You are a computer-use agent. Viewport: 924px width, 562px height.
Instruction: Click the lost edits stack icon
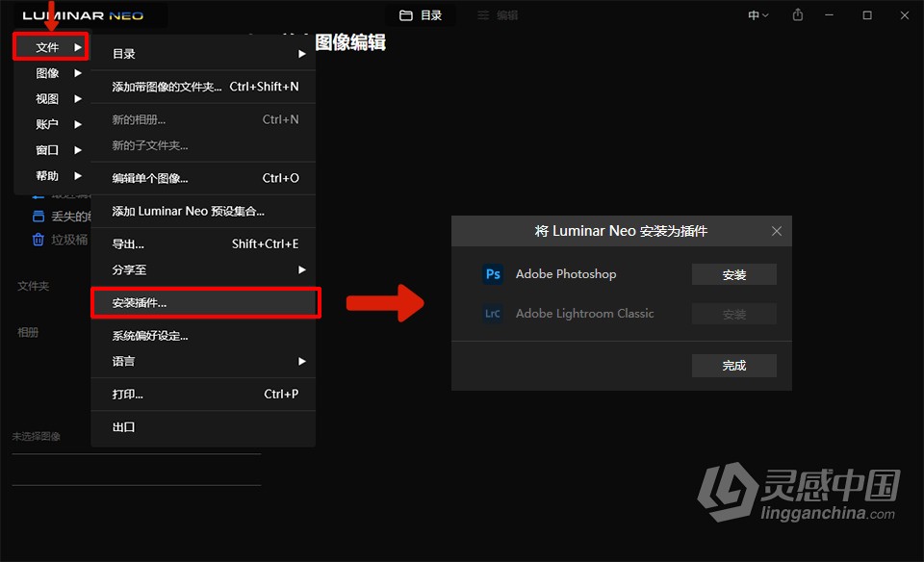[x=38, y=217]
